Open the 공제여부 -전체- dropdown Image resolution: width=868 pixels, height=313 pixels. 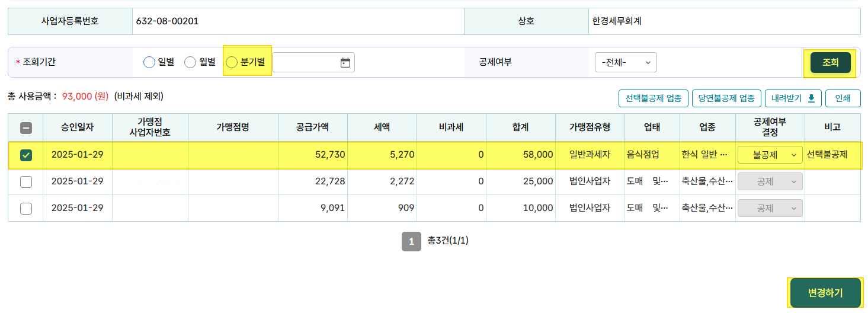click(x=626, y=62)
